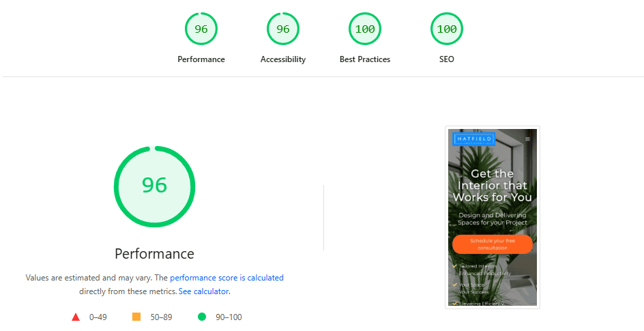The image size is (644, 331).
Task: Jump to Performance via its top label
Action: tap(201, 59)
